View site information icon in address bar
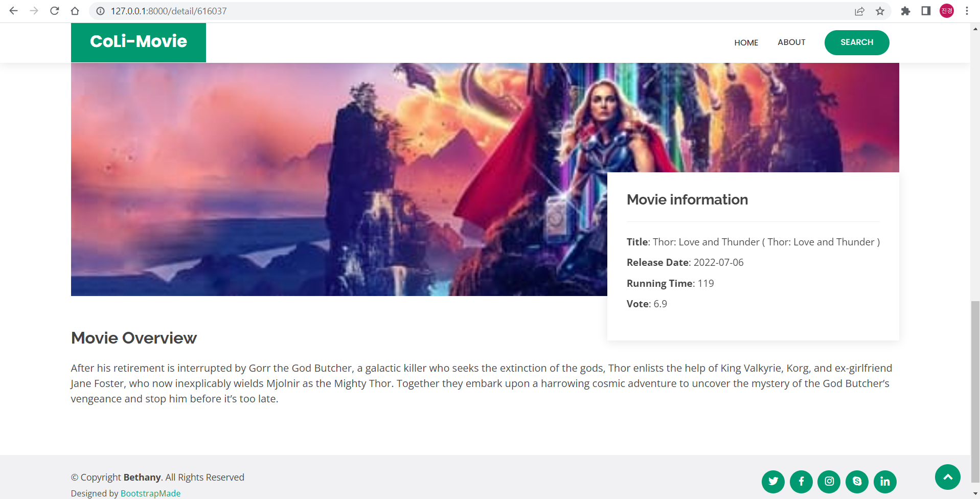 pos(101,11)
